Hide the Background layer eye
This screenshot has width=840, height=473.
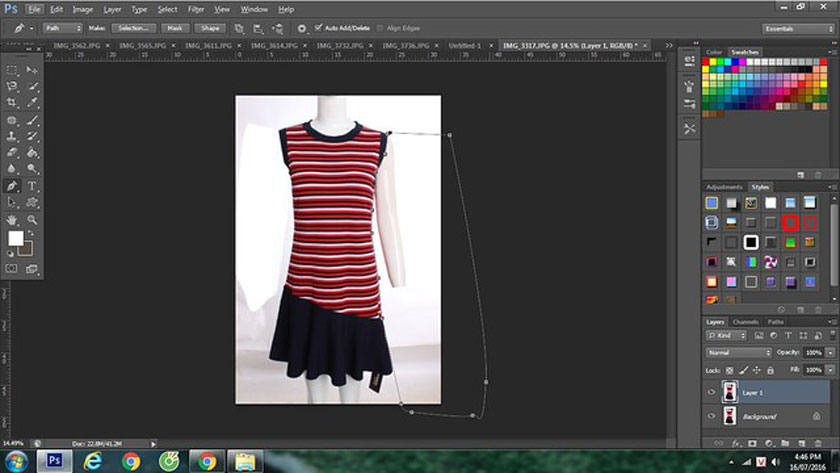pyautogui.click(x=711, y=416)
